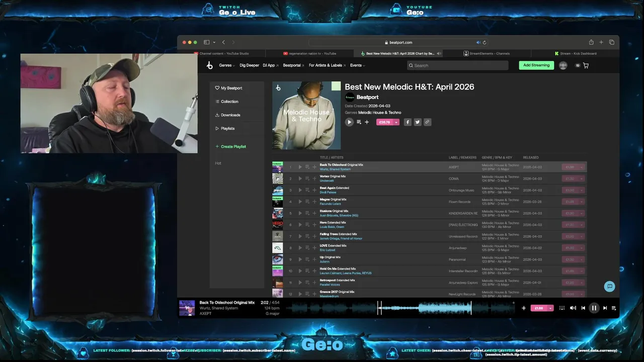Viewport: 644px width, 362px height.
Task: Add current player track to playlist
Action: pos(523,308)
